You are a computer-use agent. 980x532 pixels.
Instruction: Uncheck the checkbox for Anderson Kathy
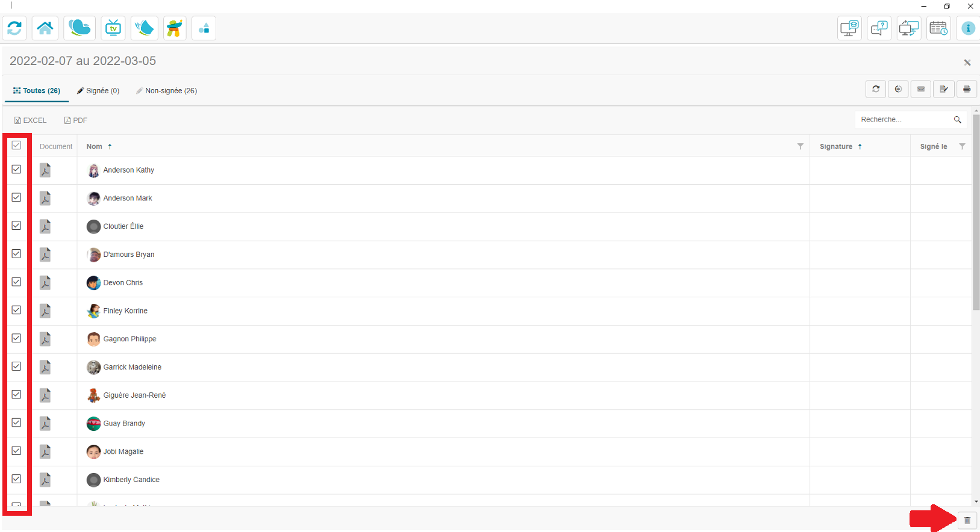tap(16, 170)
